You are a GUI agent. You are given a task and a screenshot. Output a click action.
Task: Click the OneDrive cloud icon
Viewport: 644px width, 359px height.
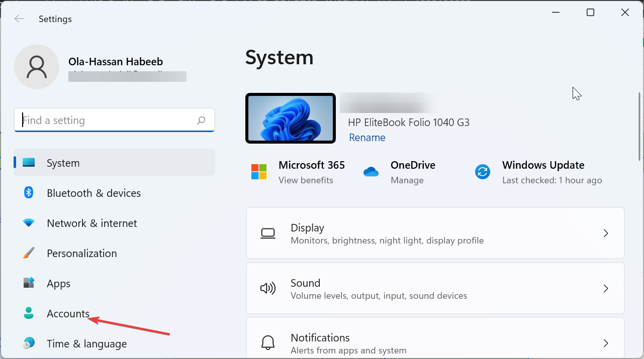pos(371,172)
